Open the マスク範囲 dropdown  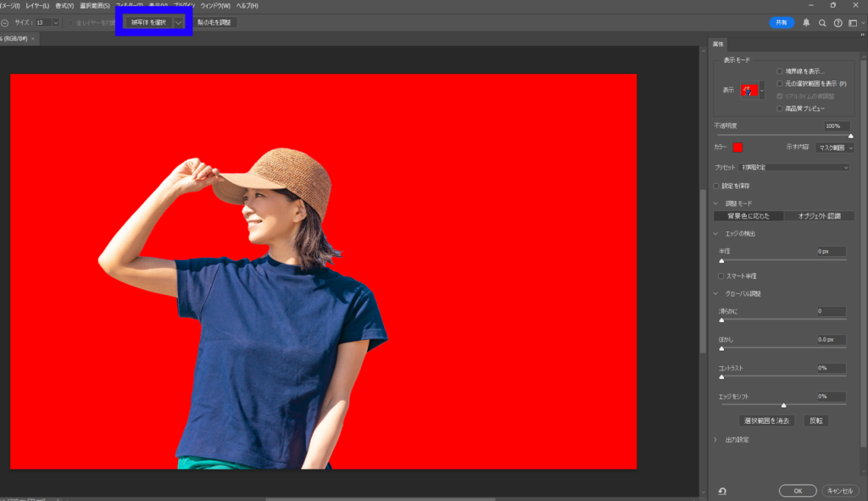pos(834,148)
